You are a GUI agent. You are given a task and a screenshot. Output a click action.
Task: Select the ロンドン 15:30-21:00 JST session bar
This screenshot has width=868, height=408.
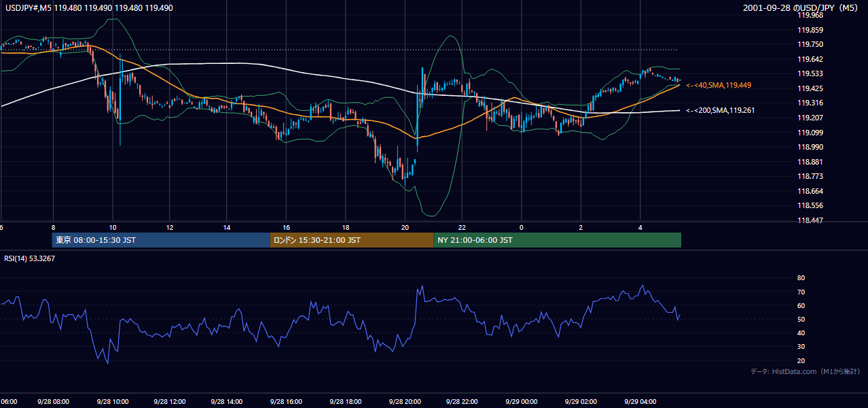pyautogui.click(x=352, y=240)
